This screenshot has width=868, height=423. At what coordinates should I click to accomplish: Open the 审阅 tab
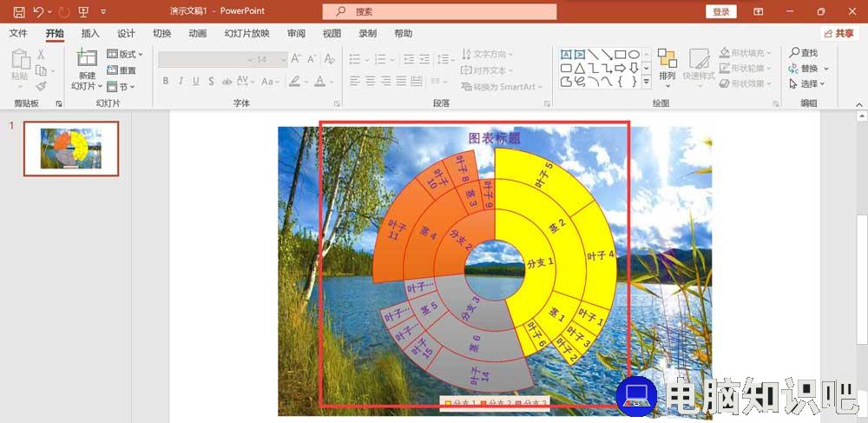point(296,33)
